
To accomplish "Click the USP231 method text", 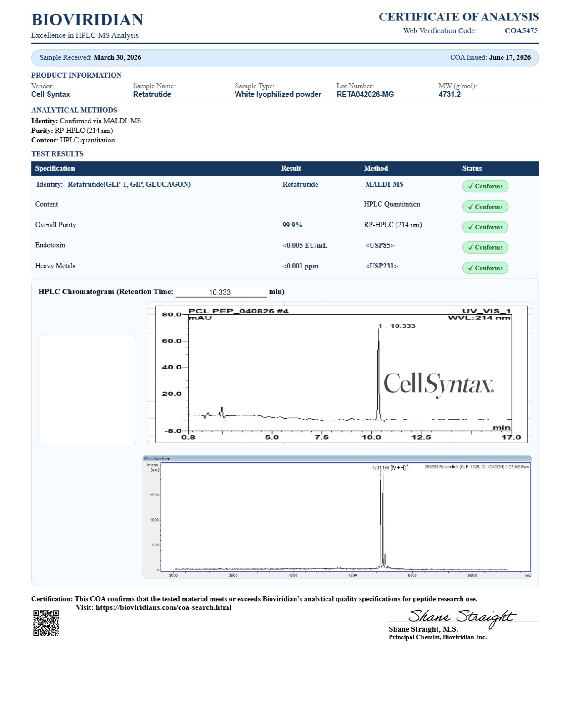I will [381, 266].
